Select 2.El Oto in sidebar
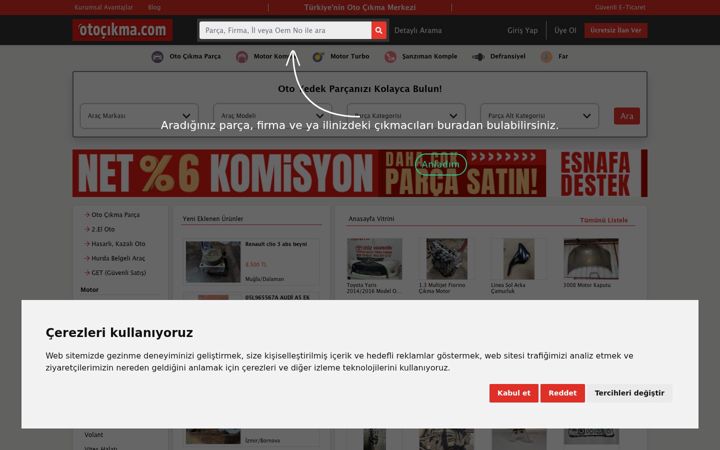Viewport: 720px width, 450px height. 103,229
